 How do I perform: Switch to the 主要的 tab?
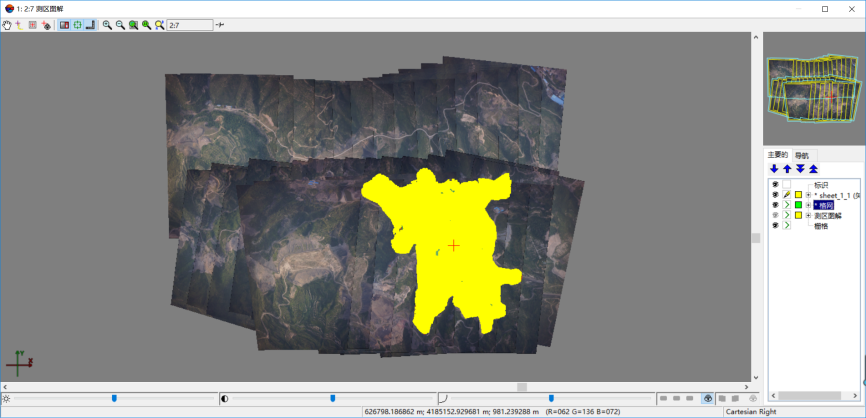pos(778,155)
